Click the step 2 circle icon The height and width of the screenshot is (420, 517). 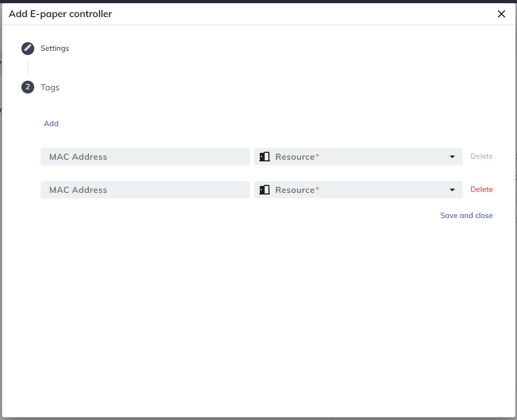(x=28, y=87)
